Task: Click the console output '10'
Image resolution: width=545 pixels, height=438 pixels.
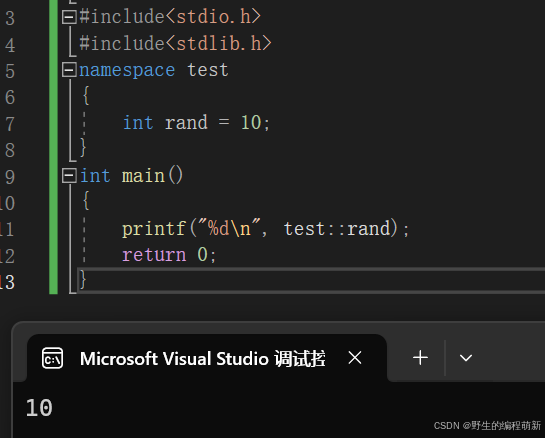Action: (39, 408)
